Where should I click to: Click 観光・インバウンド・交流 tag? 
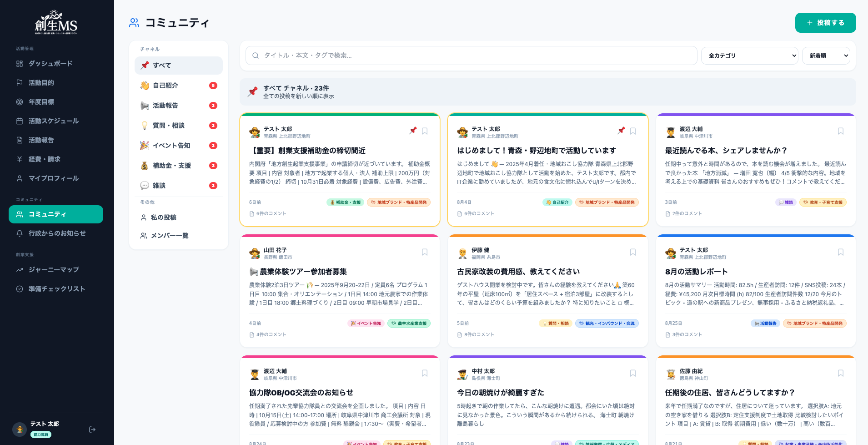pos(607,324)
